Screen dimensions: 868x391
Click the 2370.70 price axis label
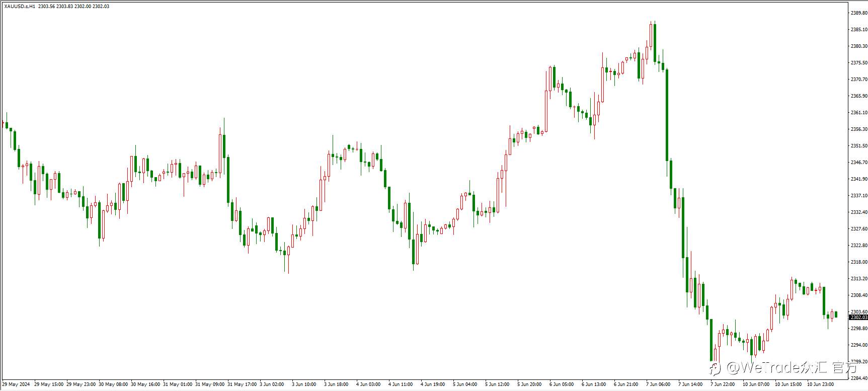point(858,79)
